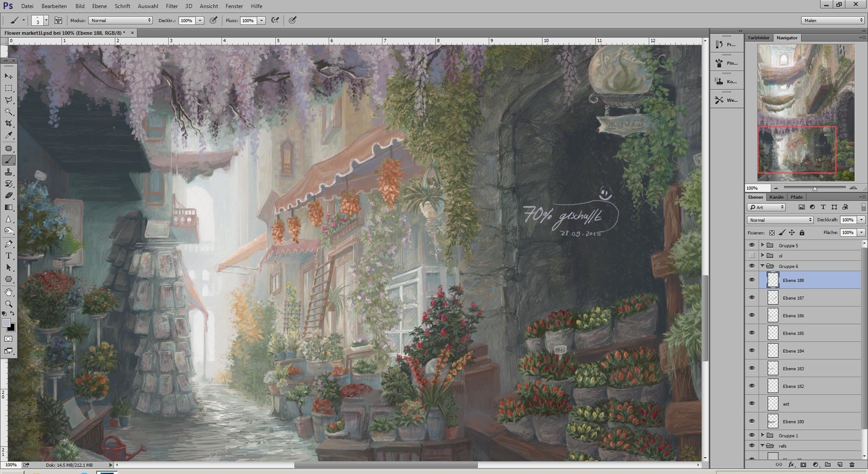
Task: Expand the Gruppe 1 group
Action: (762, 435)
